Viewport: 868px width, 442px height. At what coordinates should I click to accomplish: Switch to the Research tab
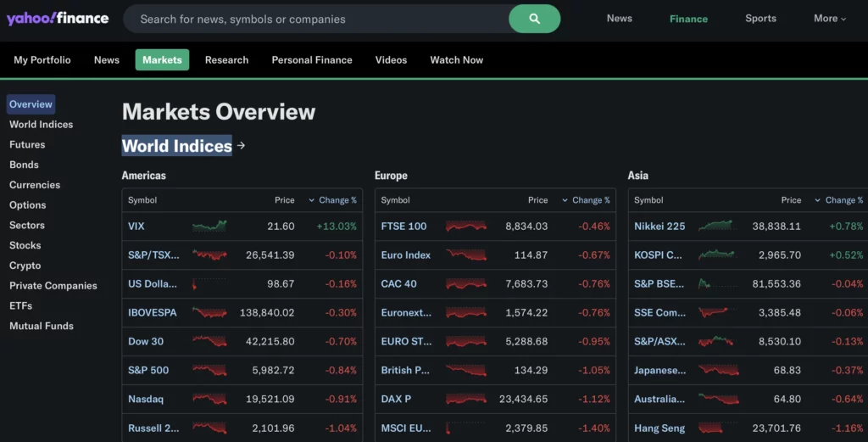click(x=226, y=60)
